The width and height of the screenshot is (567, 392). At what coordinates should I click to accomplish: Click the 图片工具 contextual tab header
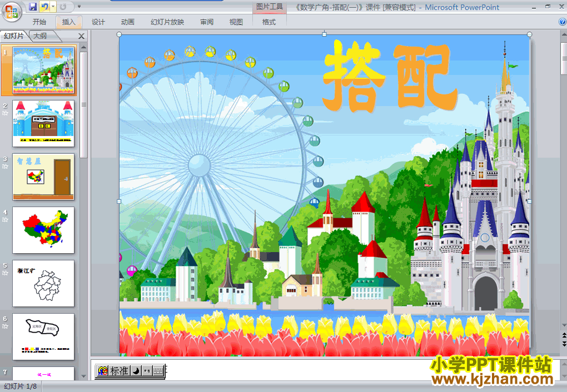tap(270, 7)
